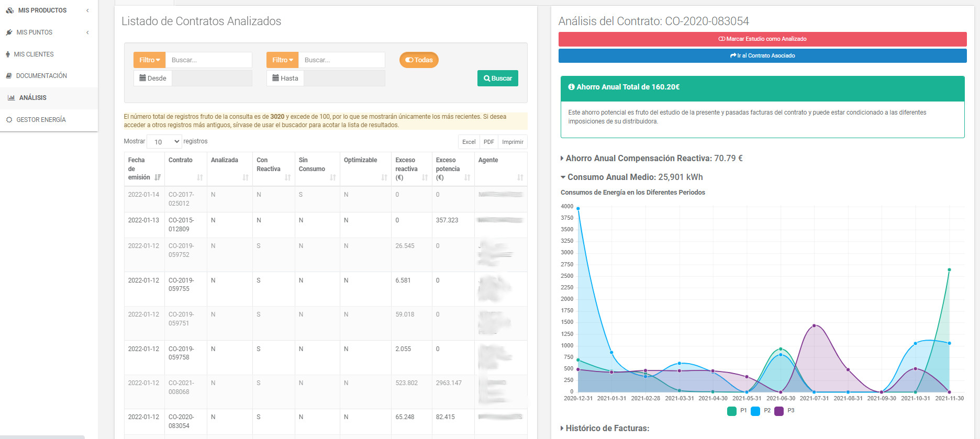Click the Ahorro Anual Total info icon
The image size is (980, 439).
point(571,87)
